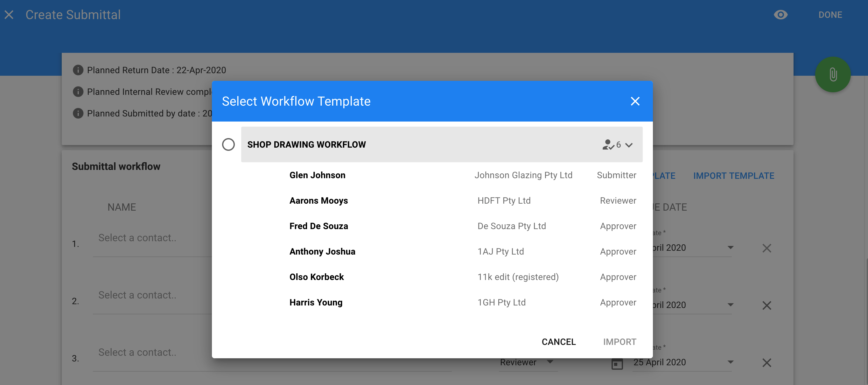The height and width of the screenshot is (385, 868).
Task: Click the info icon beside Planned Submitted by date
Action: [x=78, y=113]
